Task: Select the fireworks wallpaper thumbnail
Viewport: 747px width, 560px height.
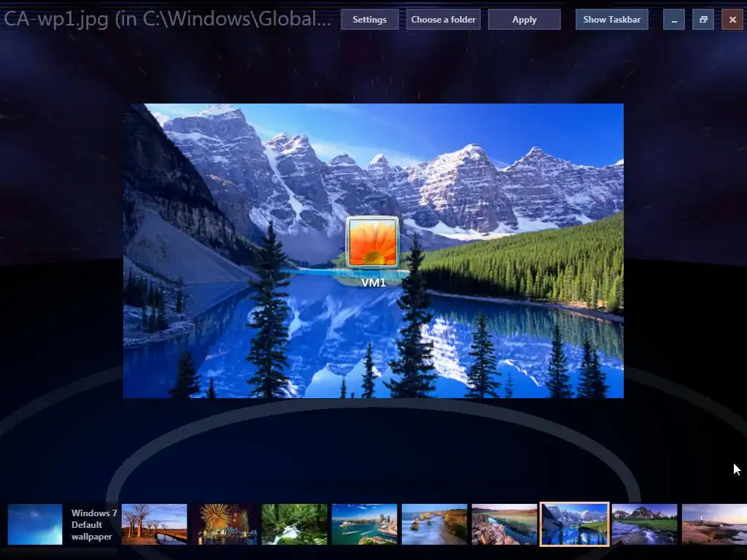Action: click(x=225, y=524)
